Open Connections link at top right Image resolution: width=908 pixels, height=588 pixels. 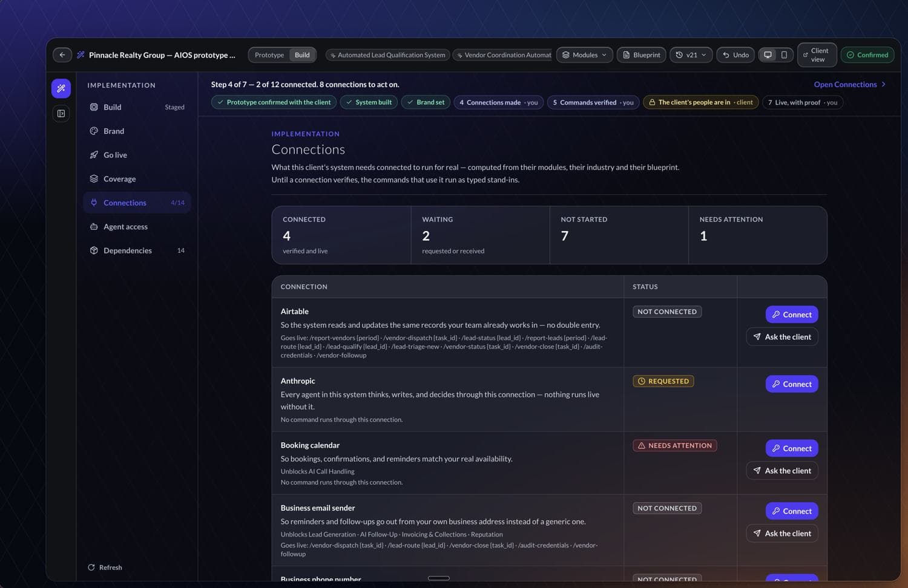coord(850,85)
